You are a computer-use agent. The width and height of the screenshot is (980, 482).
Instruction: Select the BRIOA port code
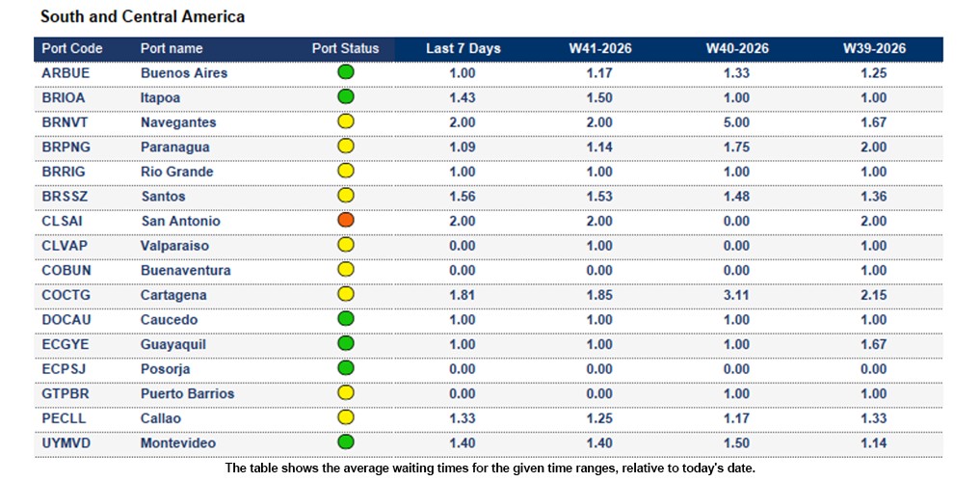click(64, 97)
